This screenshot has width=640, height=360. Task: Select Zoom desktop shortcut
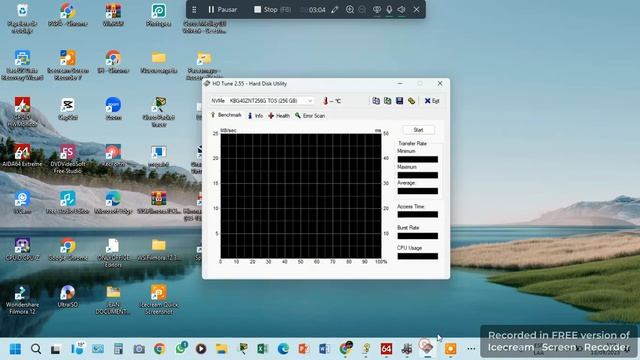[113, 109]
